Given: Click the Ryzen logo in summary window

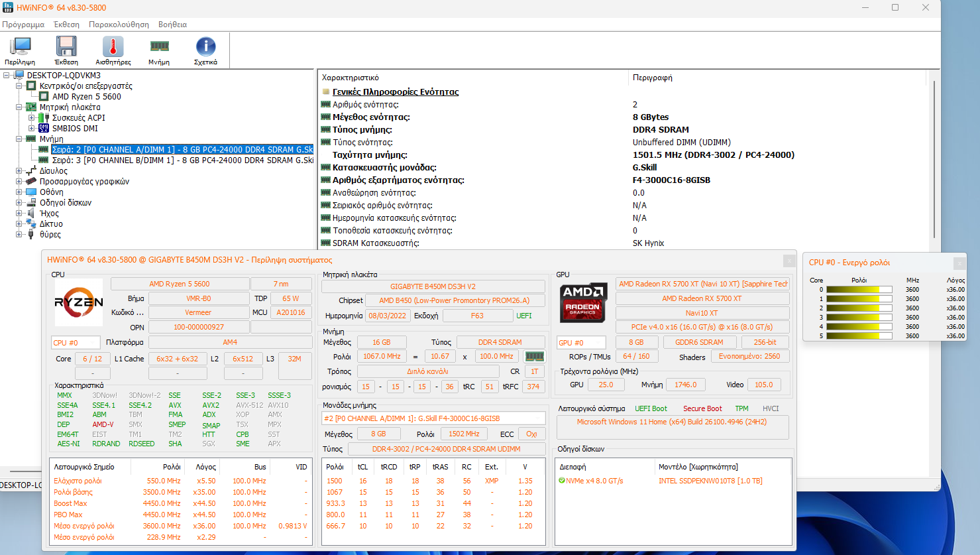Looking at the screenshot, I should point(78,302).
